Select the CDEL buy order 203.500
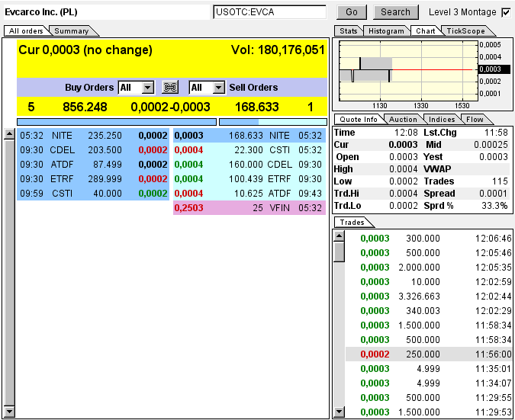Image resolution: width=515 pixels, height=420 pixels. coord(93,150)
